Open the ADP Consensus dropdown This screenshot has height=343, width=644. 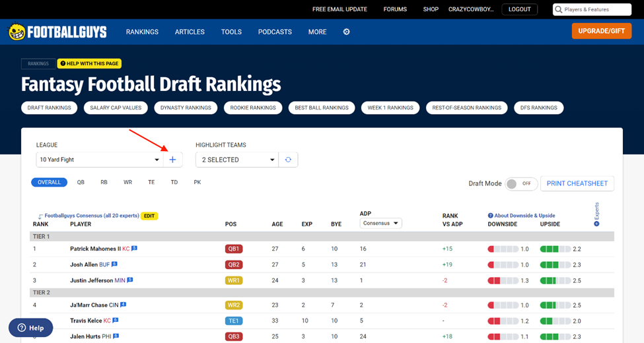tap(380, 223)
